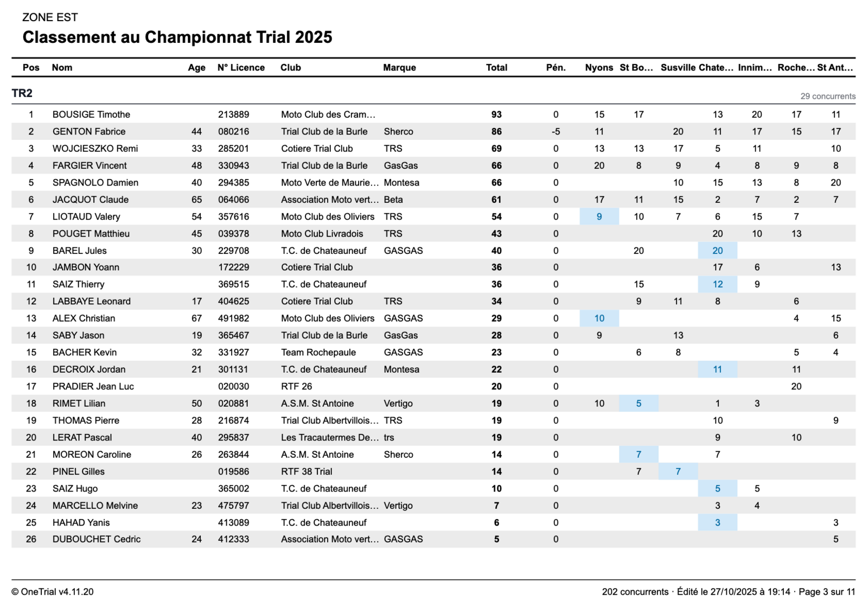Viewport: 868px width, 613px height.
Task: Click the highlighted 20 in BAREL Jules' row
Action: point(717,251)
